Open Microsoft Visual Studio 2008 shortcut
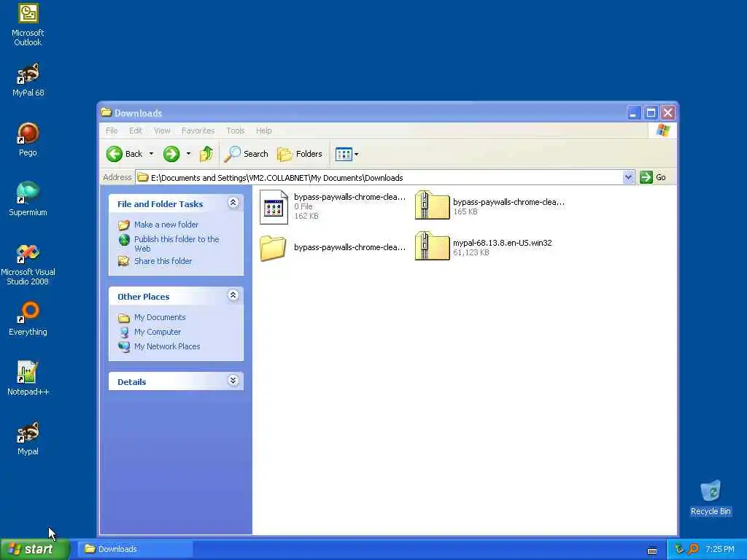 [x=28, y=264]
